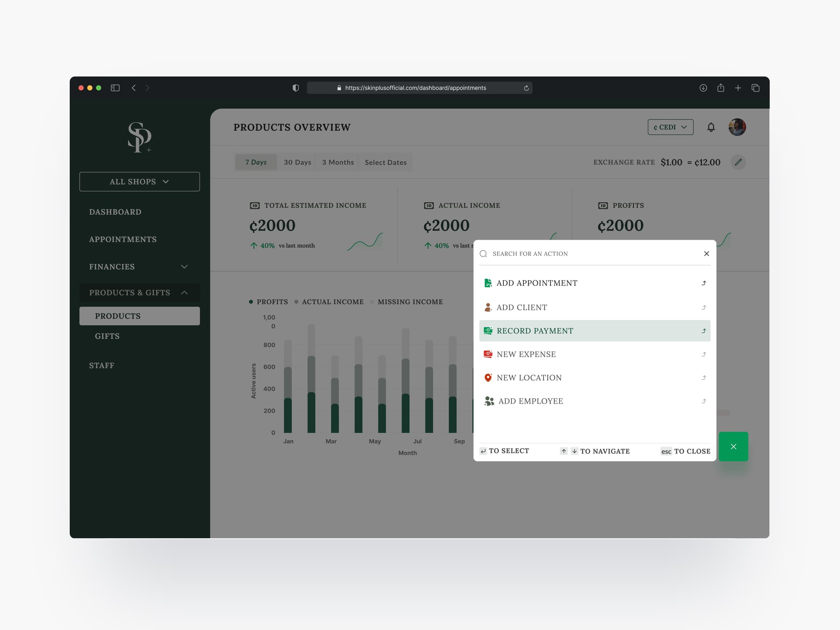
Task: Open Staff in the sidebar
Action: click(102, 365)
